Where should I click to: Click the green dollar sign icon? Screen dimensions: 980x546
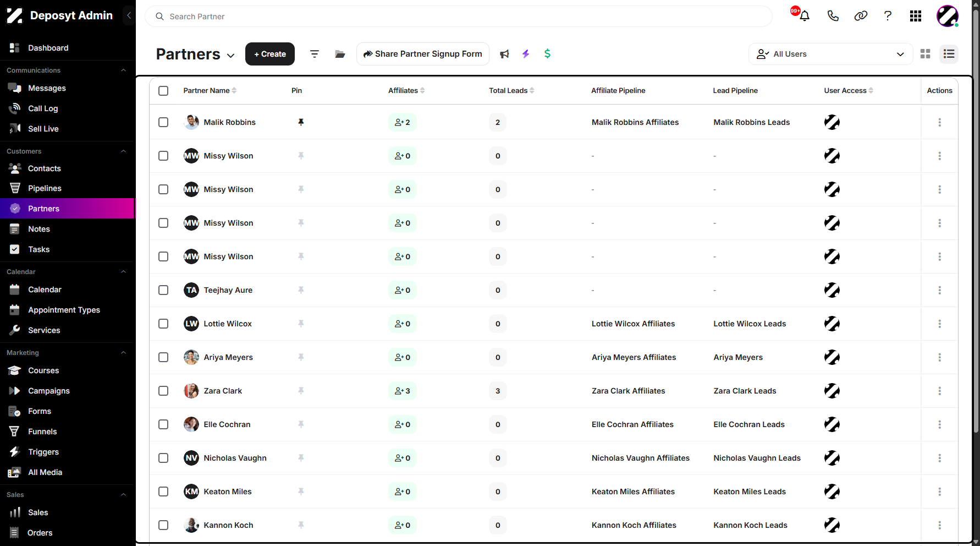pos(547,54)
